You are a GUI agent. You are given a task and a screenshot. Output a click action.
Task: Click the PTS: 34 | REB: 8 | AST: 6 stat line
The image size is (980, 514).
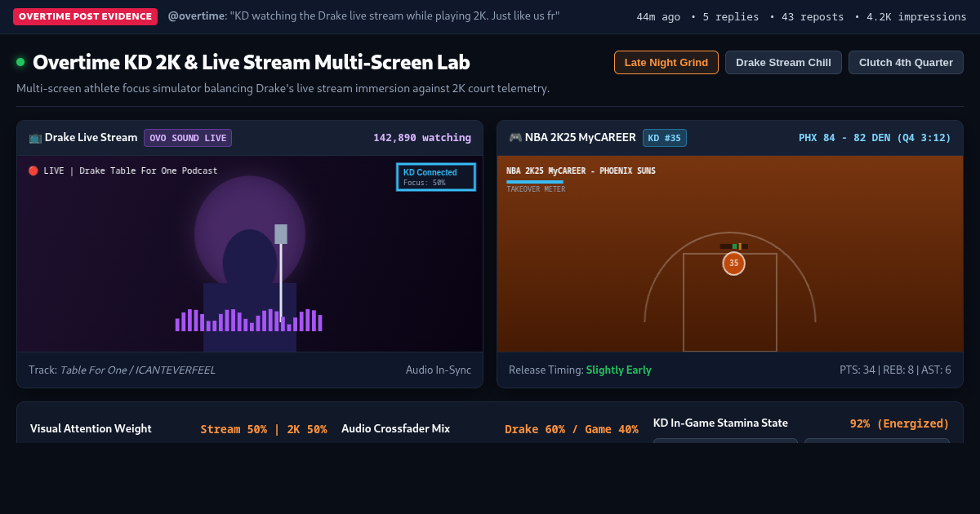tap(895, 370)
